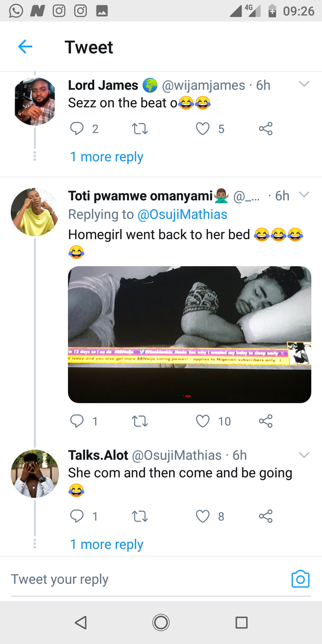Like Talks.Alot's tweet with 8 likes

tap(203, 517)
